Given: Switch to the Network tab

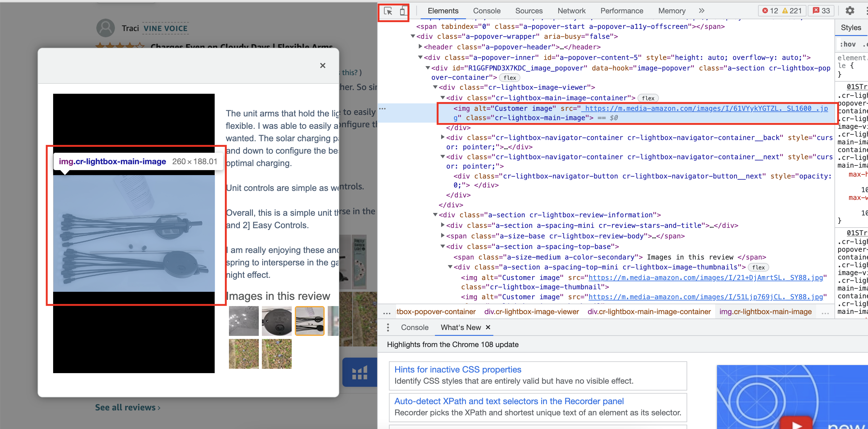Looking at the screenshot, I should (572, 11).
